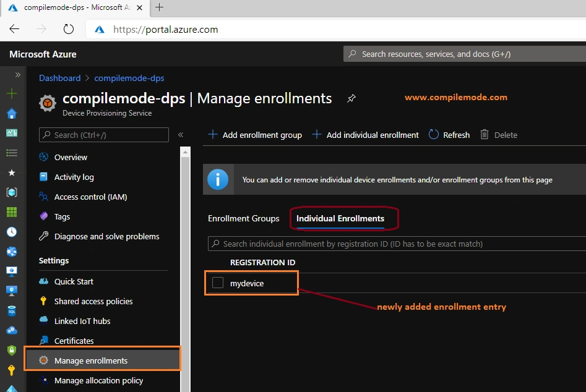Switch to Enrollment Groups tab
The width and height of the screenshot is (586, 392).
[244, 218]
